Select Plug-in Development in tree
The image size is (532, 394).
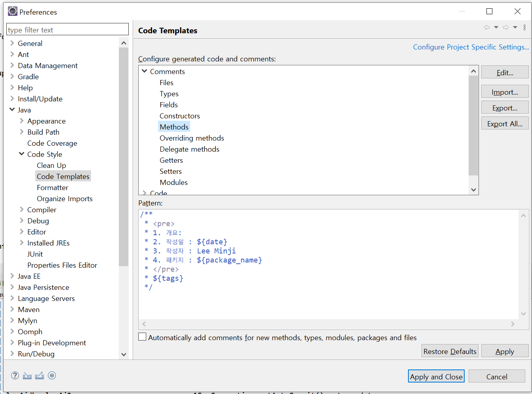click(x=52, y=343)
